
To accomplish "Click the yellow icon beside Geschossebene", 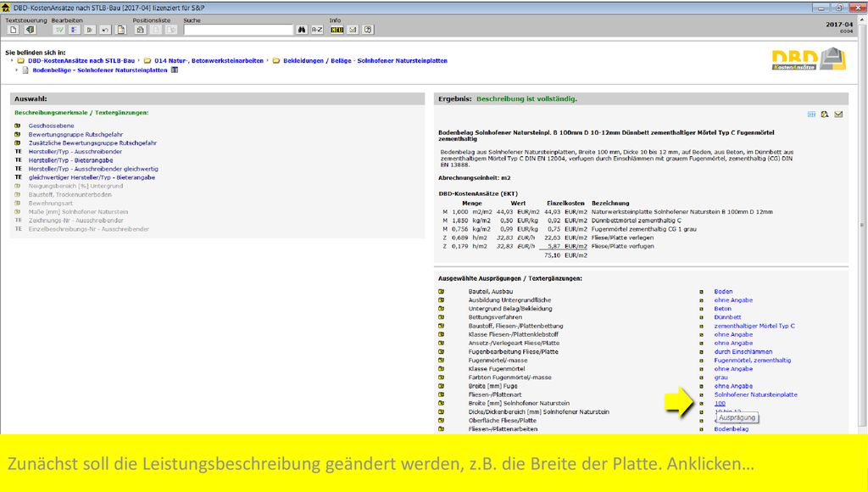I will (x=18, y=126).
